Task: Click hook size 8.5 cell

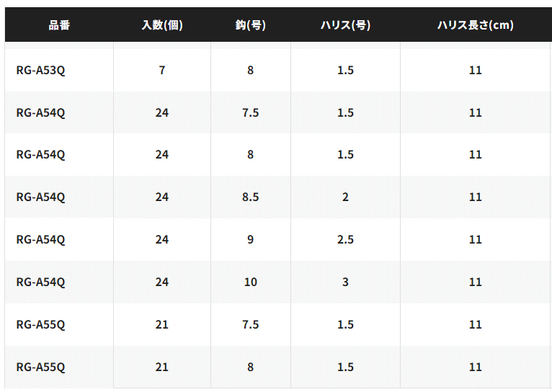Action: point(250,197)
